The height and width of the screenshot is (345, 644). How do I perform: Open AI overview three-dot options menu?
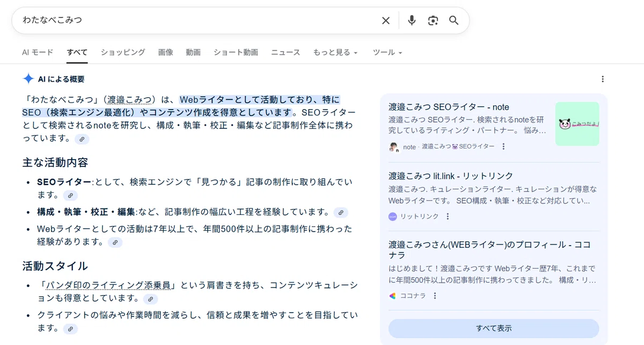pyautogui.click(x=603, y=79)
